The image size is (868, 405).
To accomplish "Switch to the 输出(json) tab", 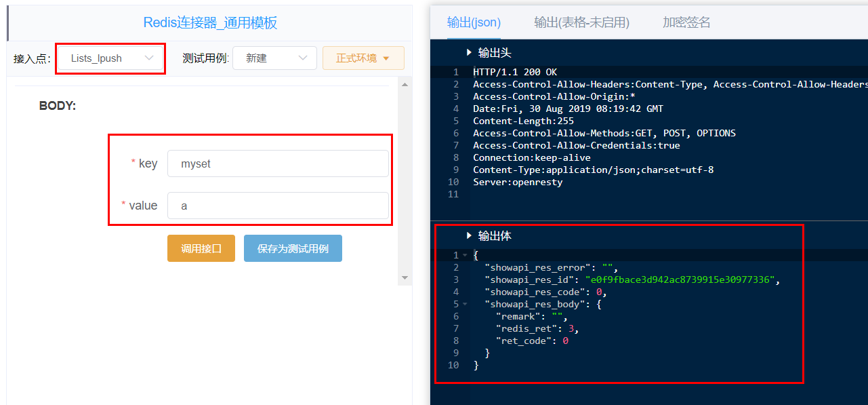I will point(474,22).
